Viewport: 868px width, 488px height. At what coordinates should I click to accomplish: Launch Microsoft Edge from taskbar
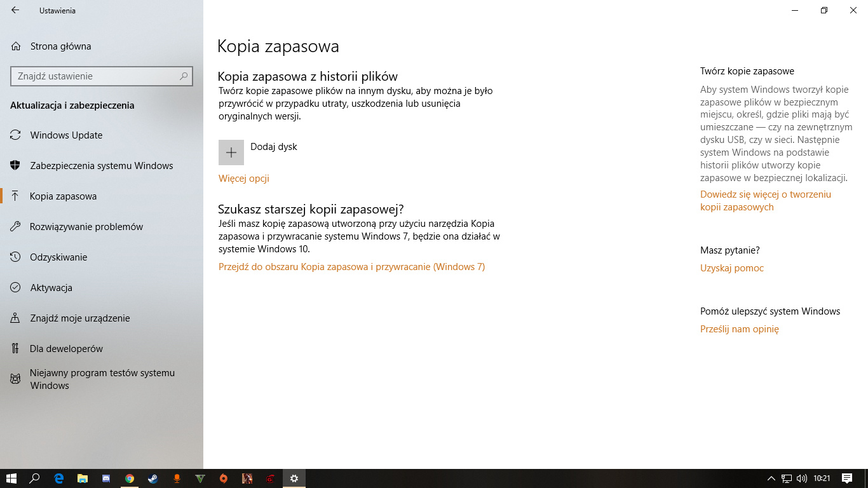point(59,478)
